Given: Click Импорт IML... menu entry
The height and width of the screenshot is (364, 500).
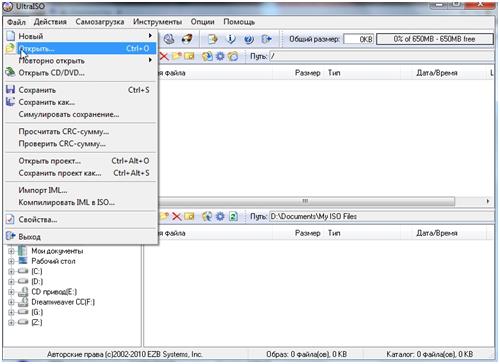Looking at the screenshot, I should pyautogui.click(x=81, y=190).
